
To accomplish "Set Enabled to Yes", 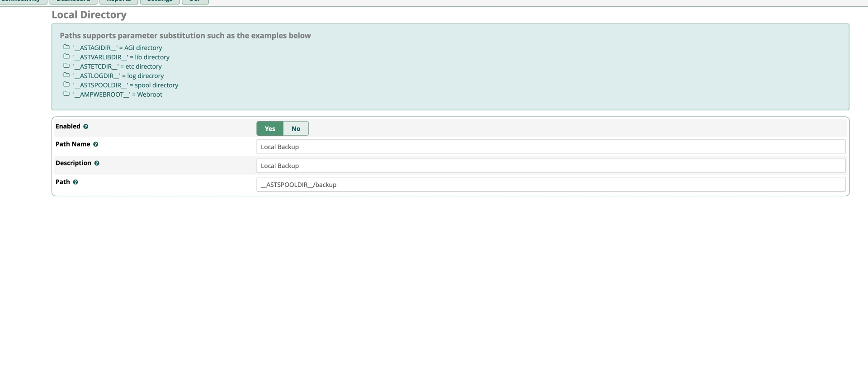I will point(270,128).
